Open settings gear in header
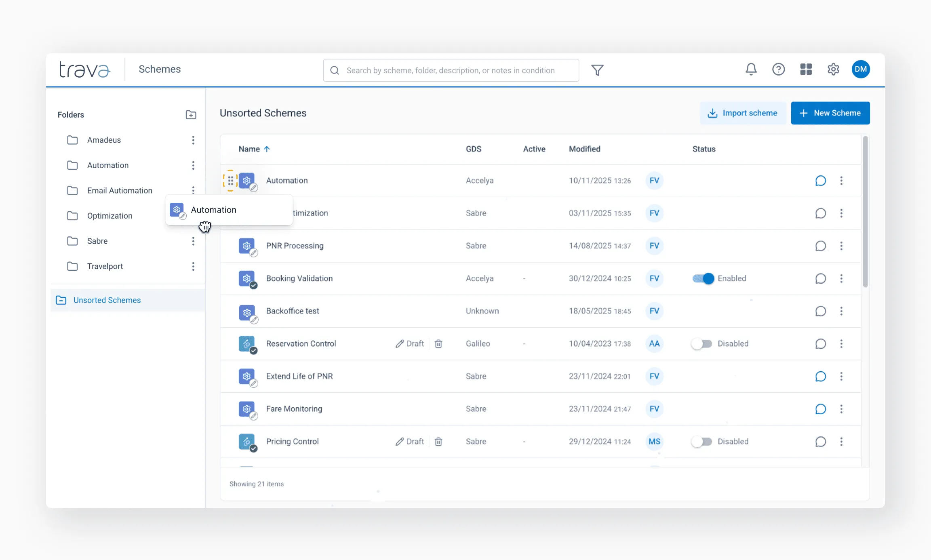 (833, 69)
